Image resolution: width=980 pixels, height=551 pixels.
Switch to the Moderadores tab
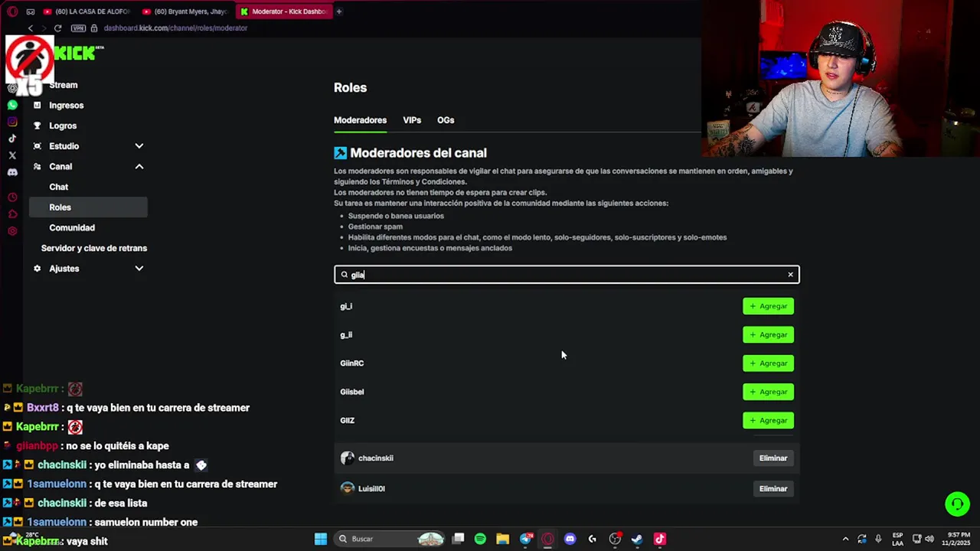coord(360,120)
